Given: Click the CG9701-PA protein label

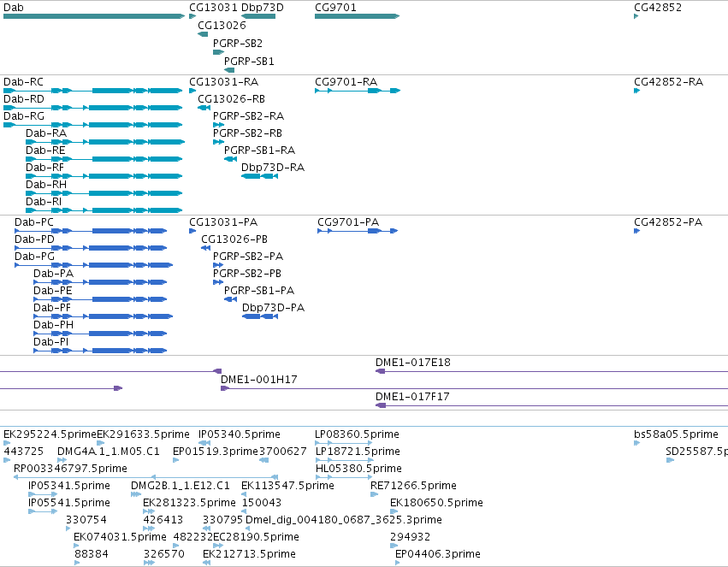Looking at the screenshot, I should click(x=348, y=222).
